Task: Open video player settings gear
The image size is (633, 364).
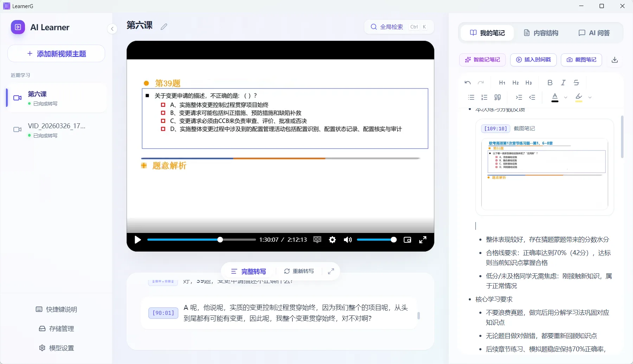Action: pos(332,240)
